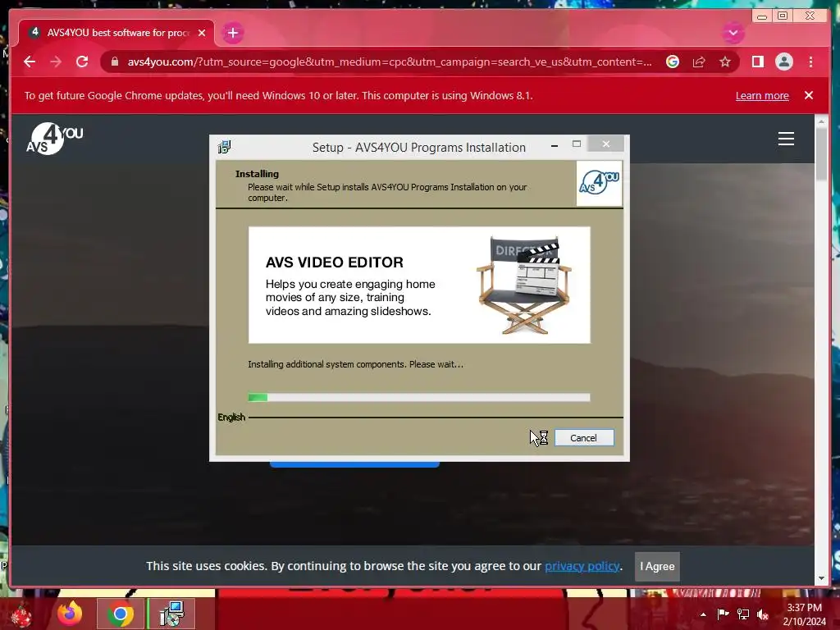Bookmark this page with star icon
Screen dimensions: 840x630
click(725, 62)
